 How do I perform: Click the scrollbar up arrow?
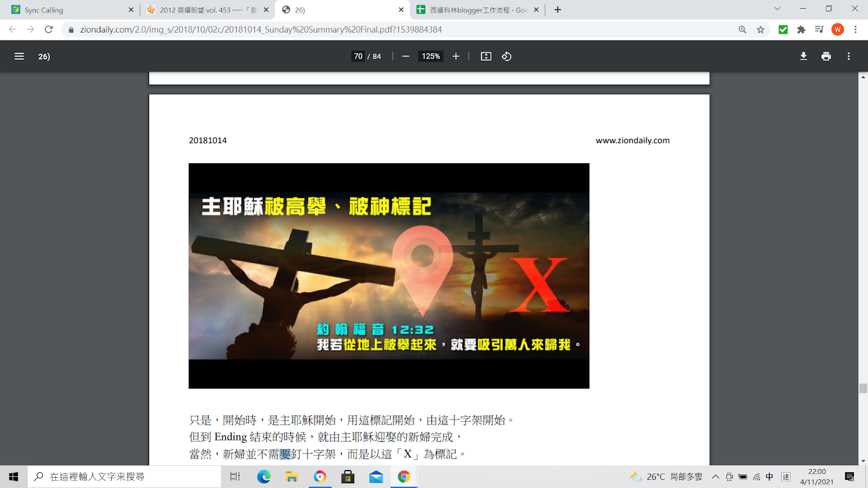863,77
